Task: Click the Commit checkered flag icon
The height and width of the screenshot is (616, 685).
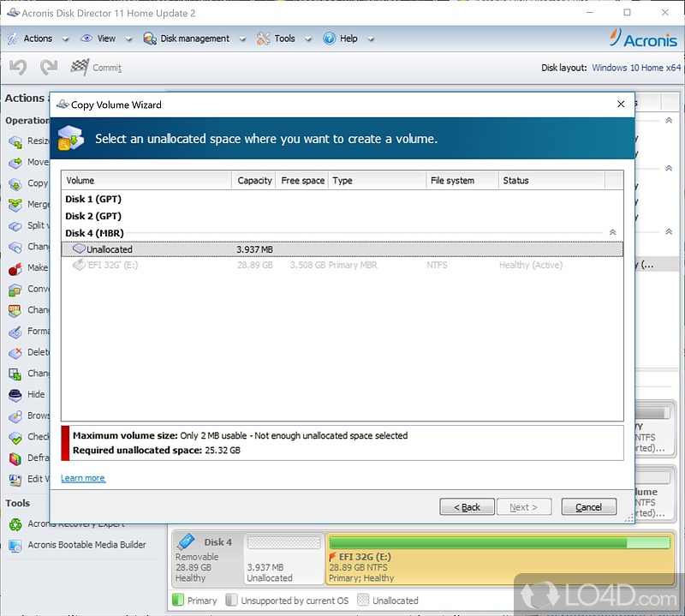Action: pyautogui.click(x=80, y=68)
